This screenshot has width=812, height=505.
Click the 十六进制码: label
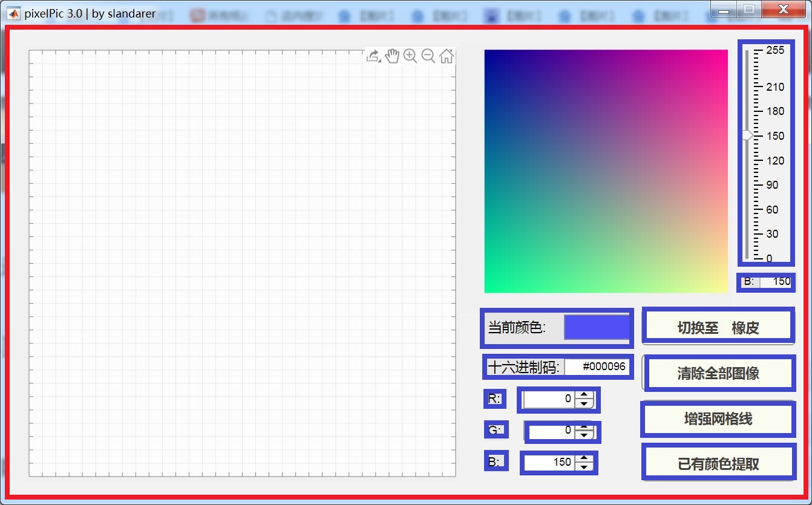pyautogui.click(x=523, y=367)
